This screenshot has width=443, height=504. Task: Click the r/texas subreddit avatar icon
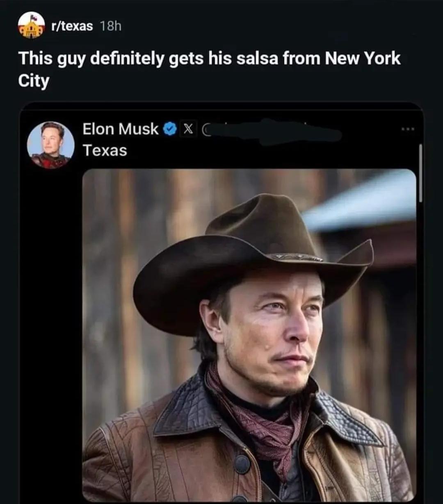coord(31,25)
